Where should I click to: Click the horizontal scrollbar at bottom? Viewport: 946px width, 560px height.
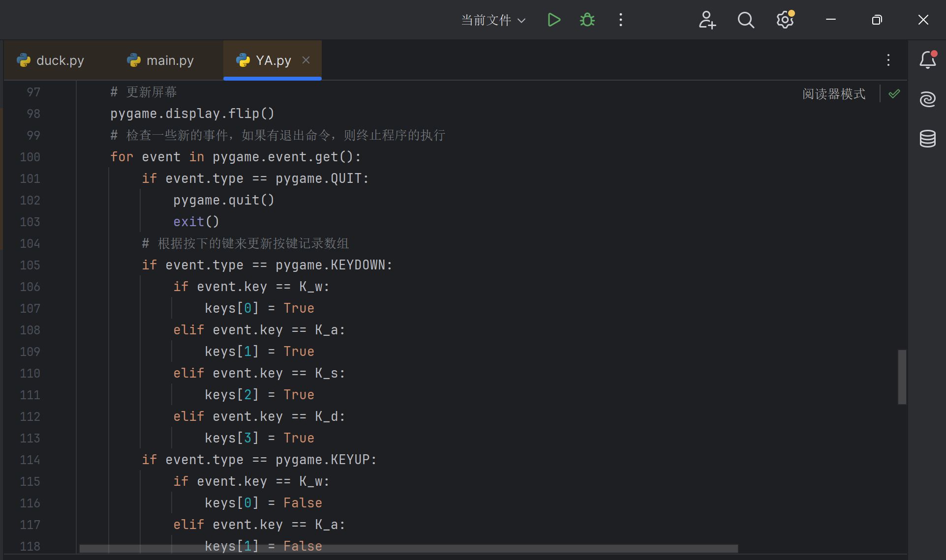coord(408,548)
